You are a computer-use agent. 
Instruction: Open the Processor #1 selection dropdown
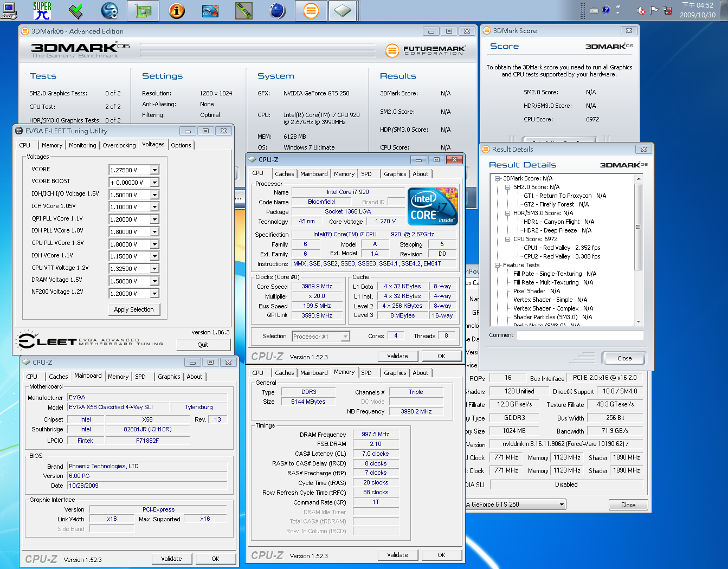pos(345,337)
